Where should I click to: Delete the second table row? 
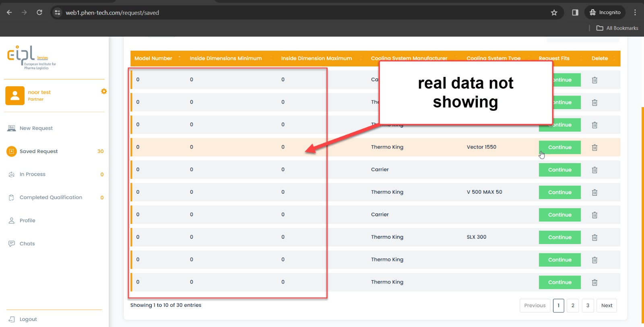[594, 103]
